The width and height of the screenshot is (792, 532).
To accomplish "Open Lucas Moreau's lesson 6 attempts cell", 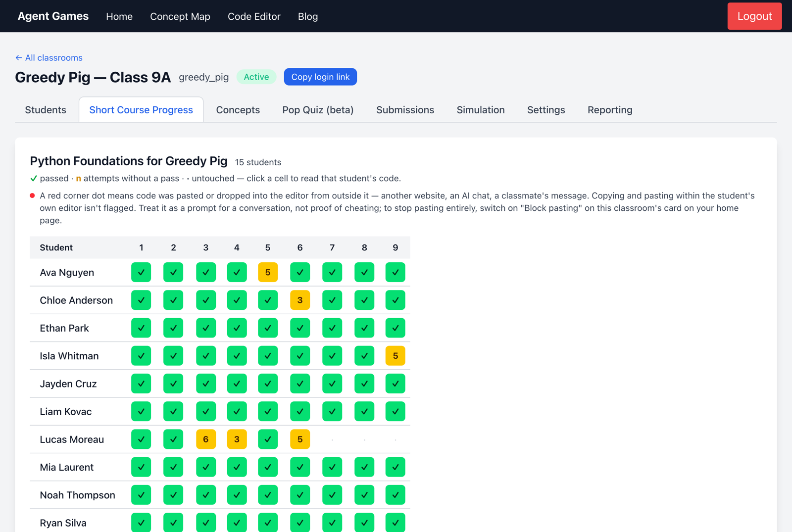I will (x=300, y=439).
